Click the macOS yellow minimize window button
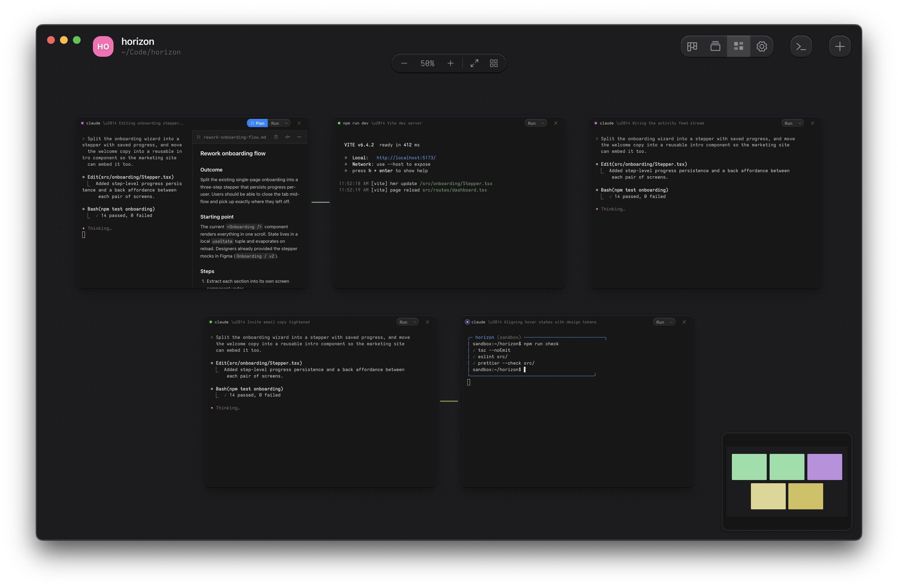Screen dimensions: 898x588 pos(64,40)
